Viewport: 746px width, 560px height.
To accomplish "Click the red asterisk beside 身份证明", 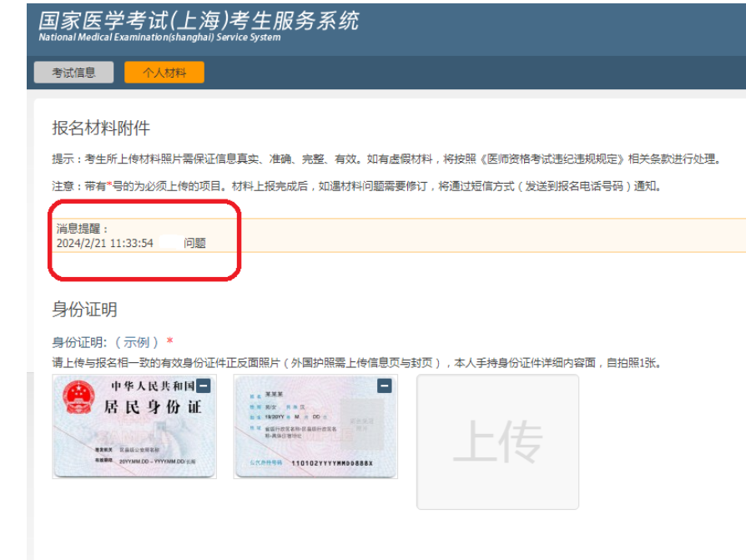I will [x=170, y=342].
